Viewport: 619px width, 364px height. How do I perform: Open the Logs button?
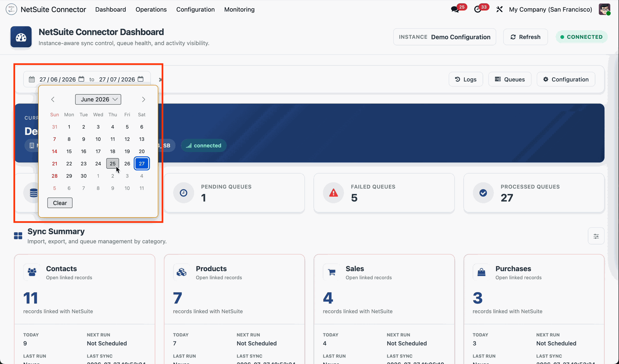click(x=466, y=79)
